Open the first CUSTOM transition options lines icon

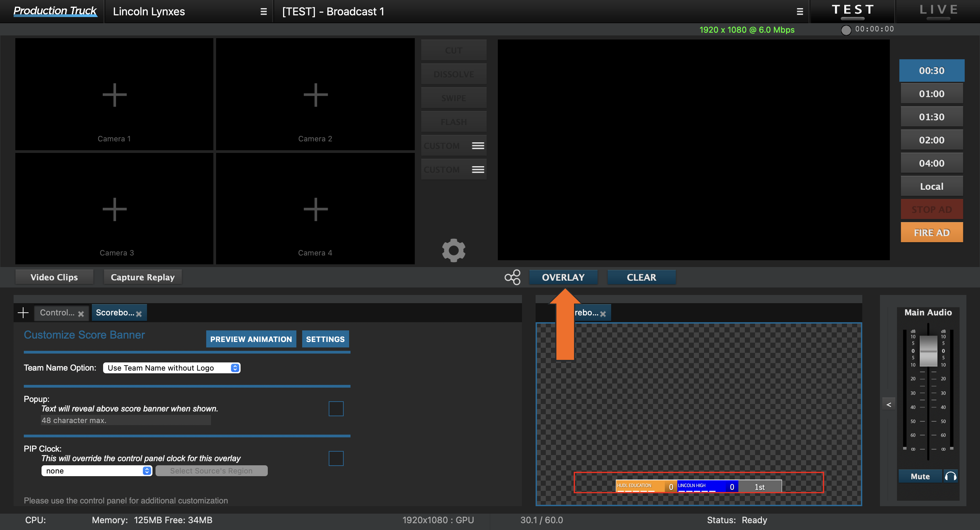click(x=478, y=145)
